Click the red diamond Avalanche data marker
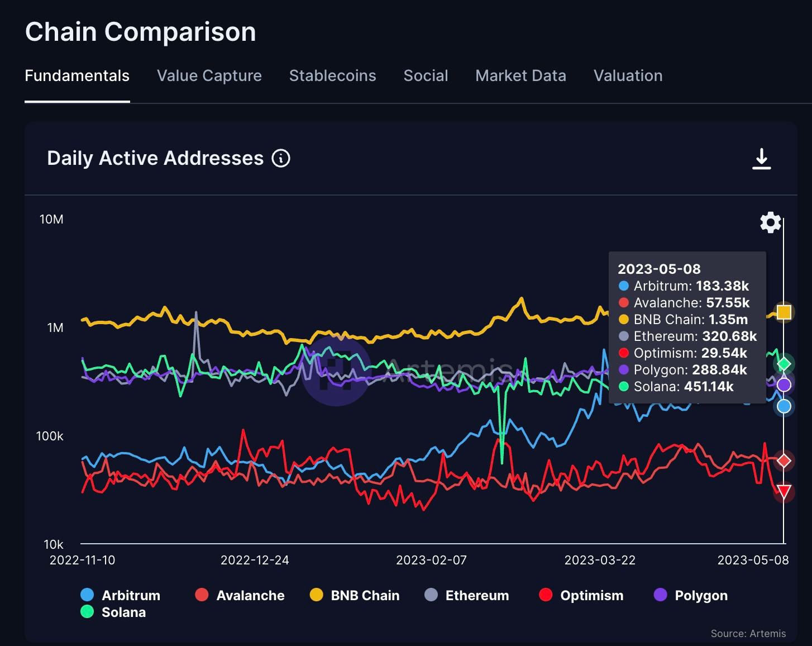The width and height of the screenshot is (812, 646). point(784,460)
